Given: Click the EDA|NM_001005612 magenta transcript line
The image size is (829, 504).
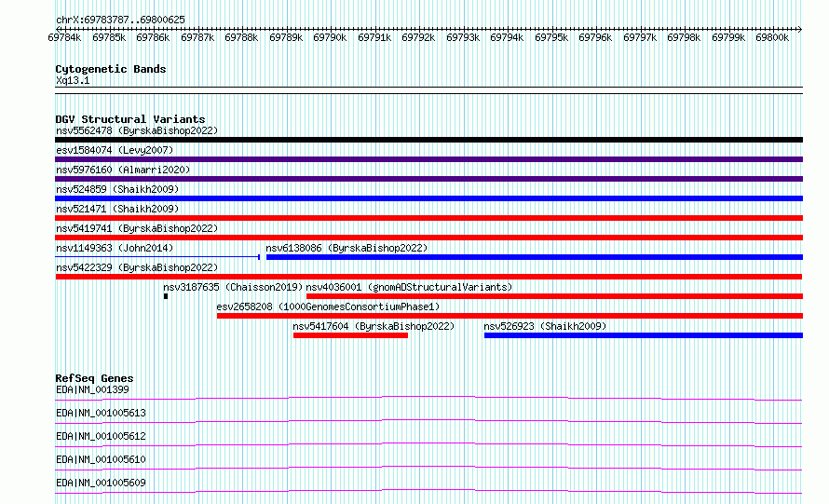Looking at the screenshot, I should pos(428,444).
